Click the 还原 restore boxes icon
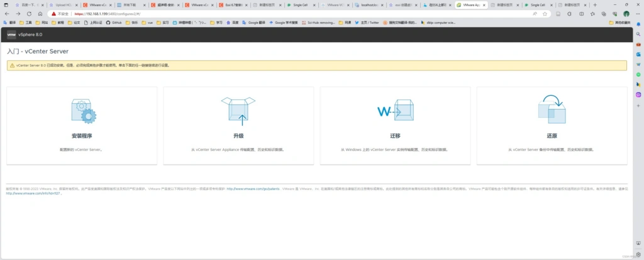 click(552, 110)
